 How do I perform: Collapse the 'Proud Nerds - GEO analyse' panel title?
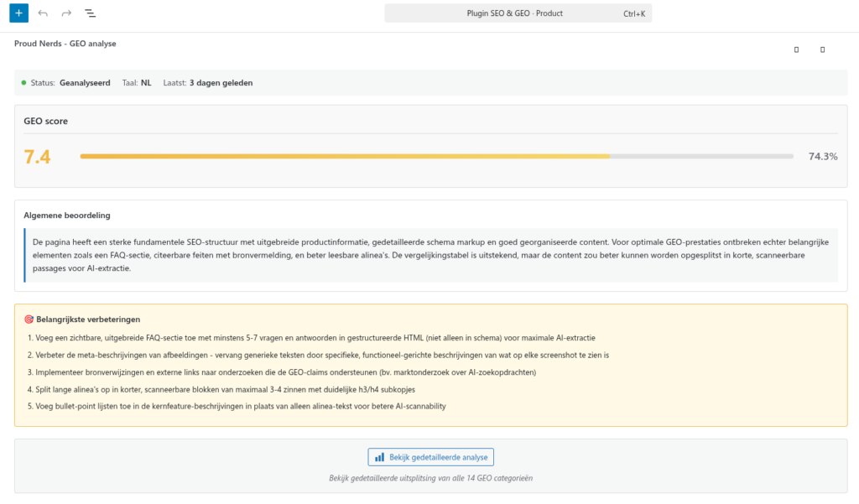coord(65,44)
